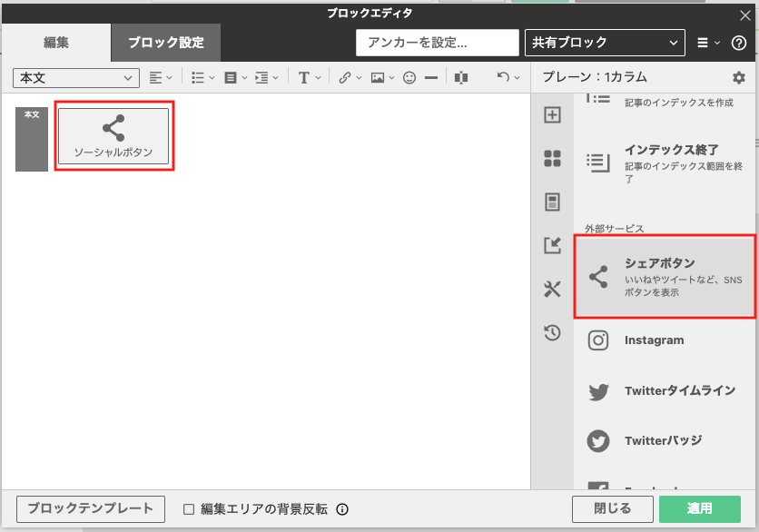The width and height of the screenshot is (759, 532).
Task: Click the 閉じる button
Action: point(613,508)
